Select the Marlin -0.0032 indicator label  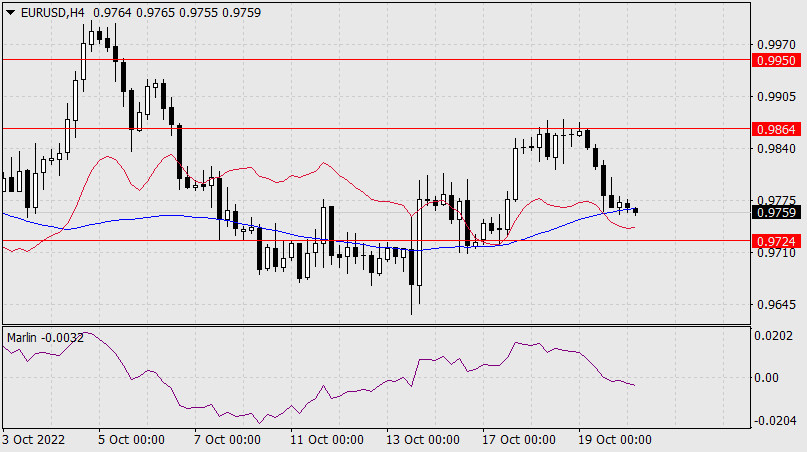pyautogui.click(x=45, y=338)
